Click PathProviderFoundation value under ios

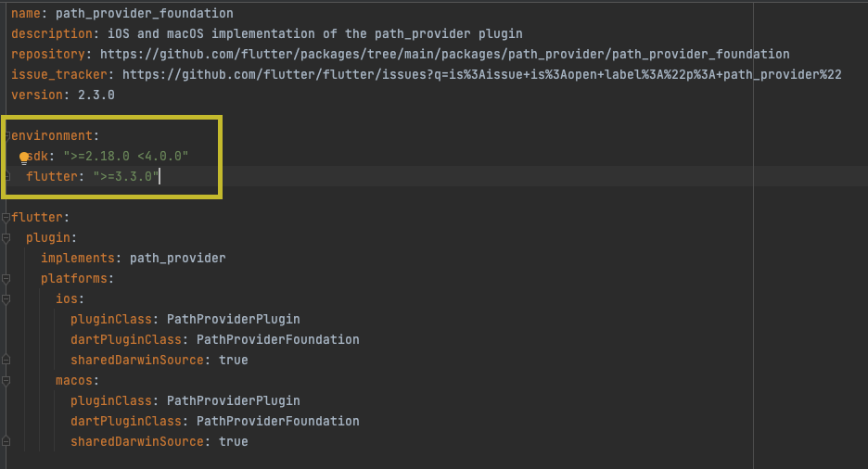click(278, 339)
